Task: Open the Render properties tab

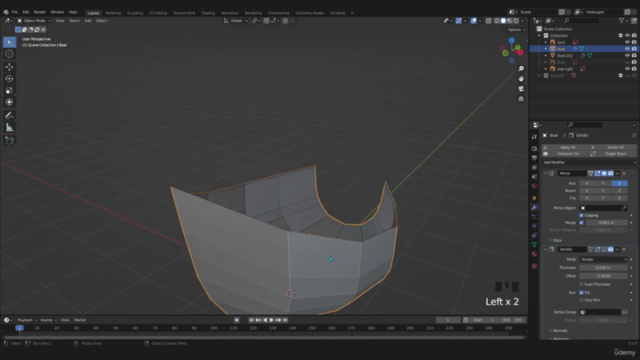Action: point(534,149)
